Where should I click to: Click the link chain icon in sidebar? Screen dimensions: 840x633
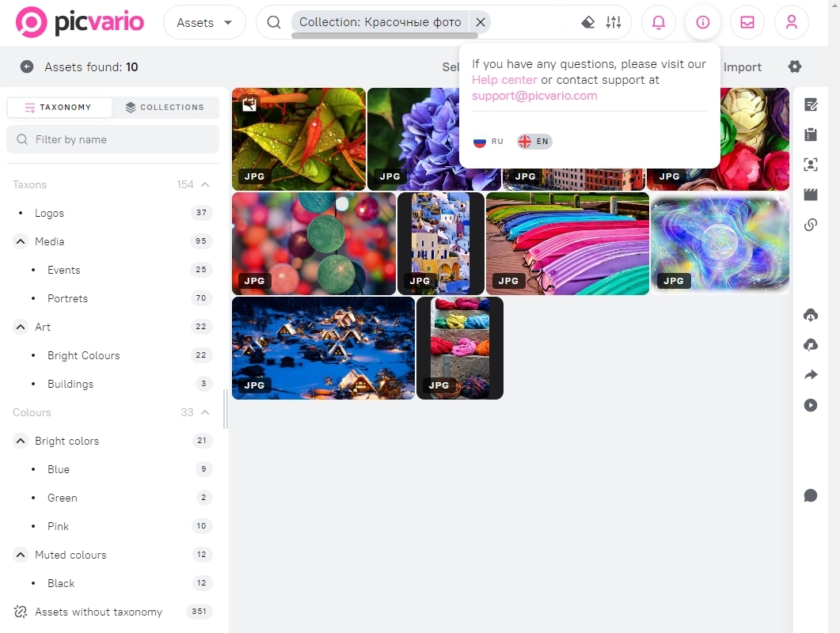tap(811, 225)
